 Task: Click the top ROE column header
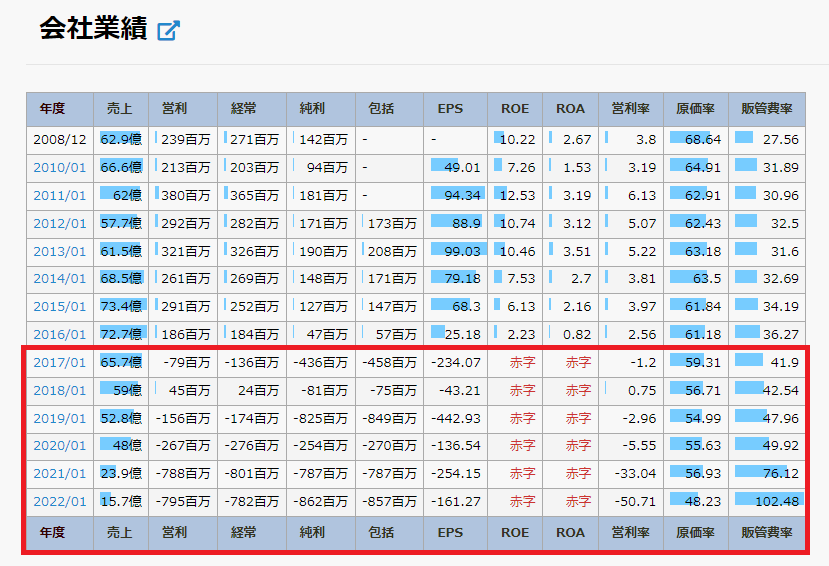point(515,109)
